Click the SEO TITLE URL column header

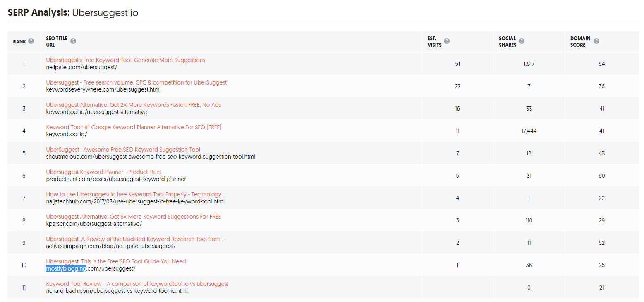tap(57, 41)
